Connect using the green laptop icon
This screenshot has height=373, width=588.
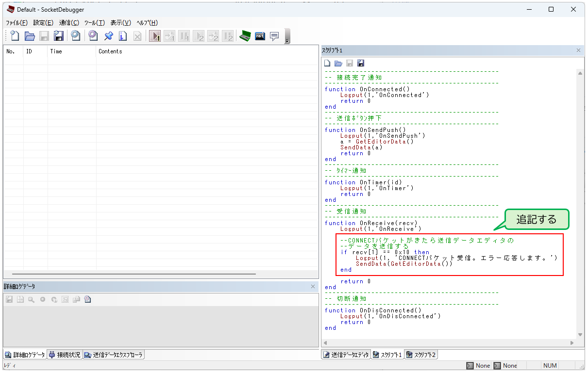(245, 35)
